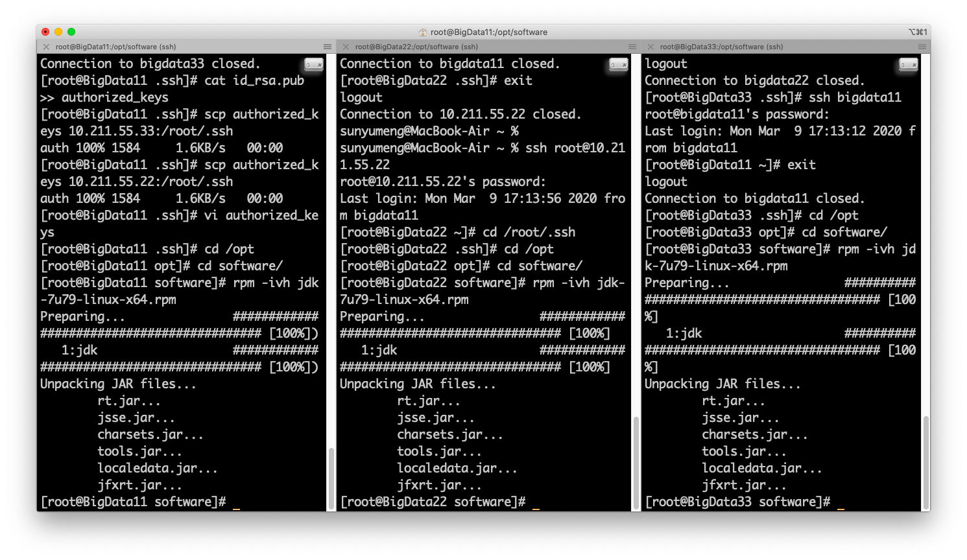Click the find badge icon in BigData22 pane
The height and width of the screenshot is (560, 967).
click(619, 64)
